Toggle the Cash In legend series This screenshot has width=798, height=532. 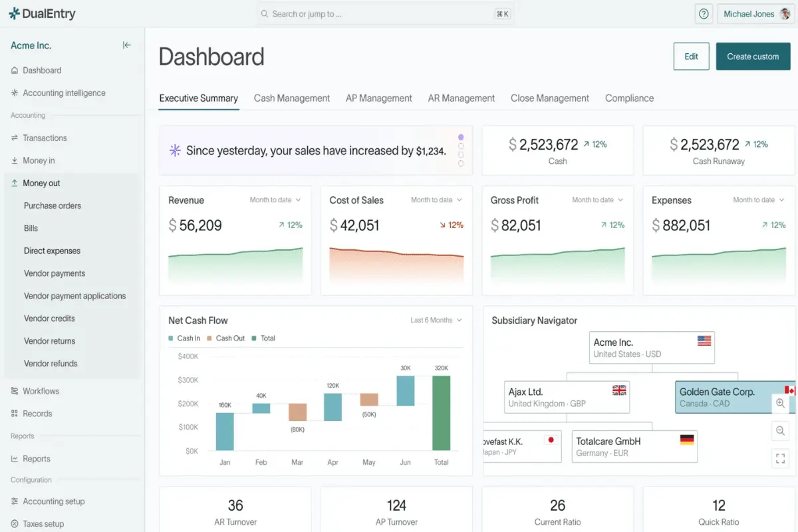point(184,338)
